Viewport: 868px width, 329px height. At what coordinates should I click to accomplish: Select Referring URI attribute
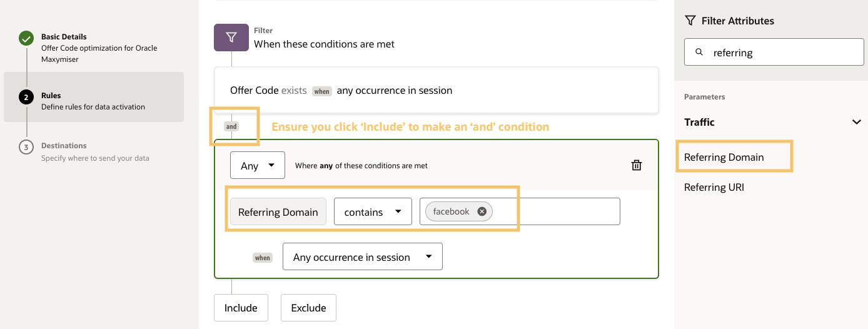pos(714,187)
